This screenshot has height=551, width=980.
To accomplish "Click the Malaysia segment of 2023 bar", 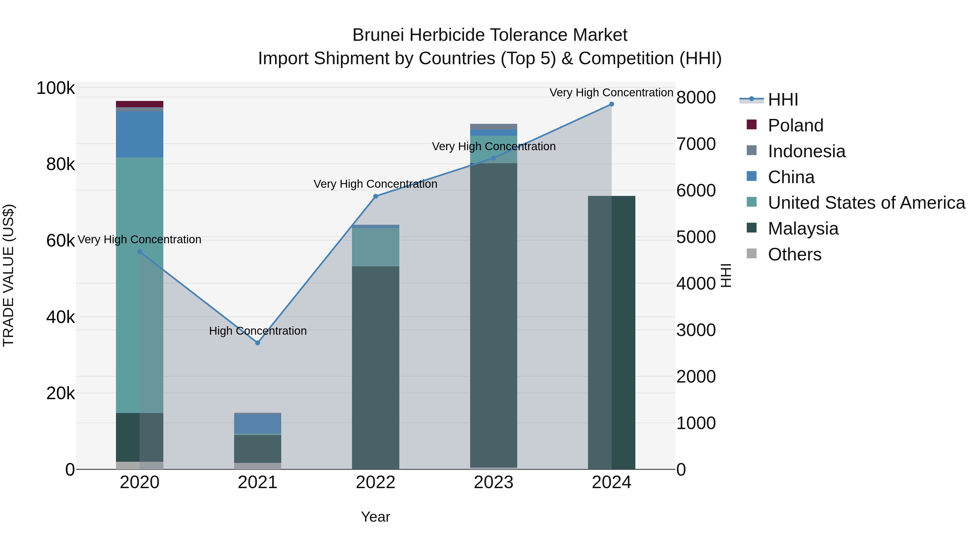I will pos(494,315).
